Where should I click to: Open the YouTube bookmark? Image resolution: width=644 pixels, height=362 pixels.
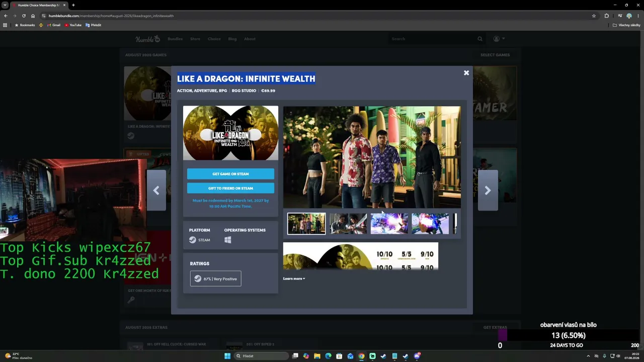pyautogui.click(x=73, y=25)
